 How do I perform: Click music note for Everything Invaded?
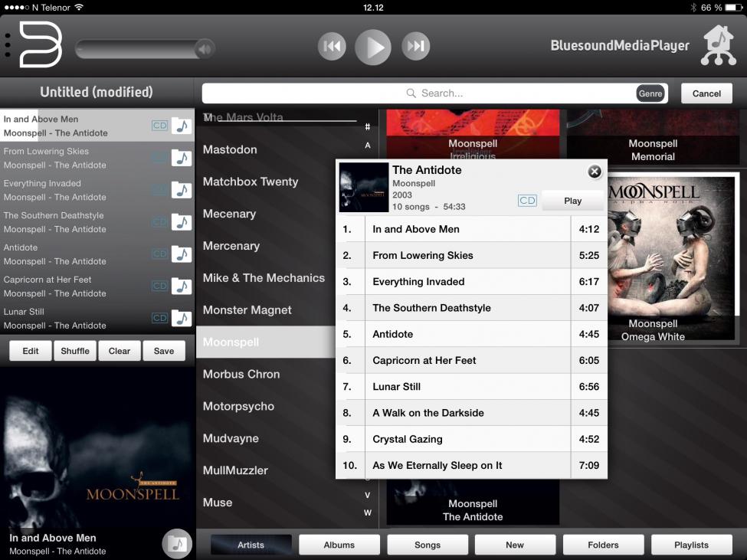(182, 189)
